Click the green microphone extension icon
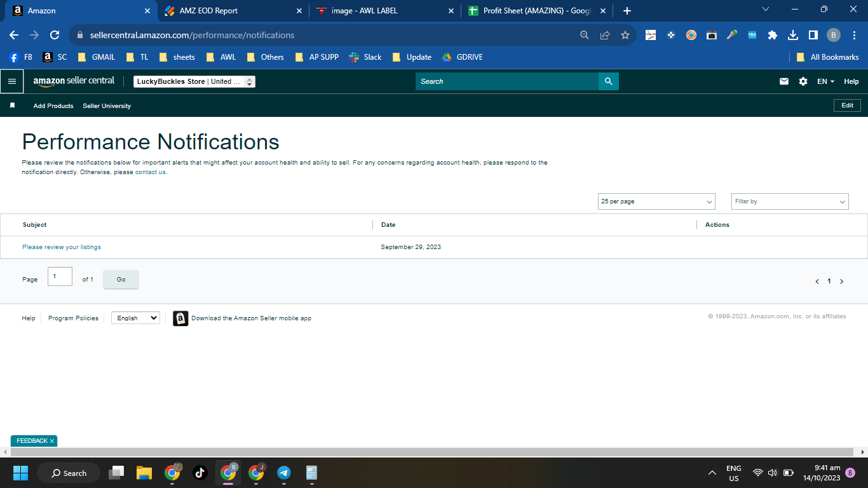 (x=732, y=36)
